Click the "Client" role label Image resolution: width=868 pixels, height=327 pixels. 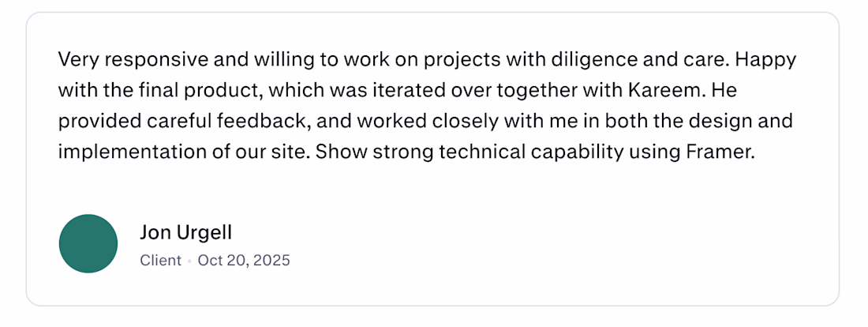[160, 260]
